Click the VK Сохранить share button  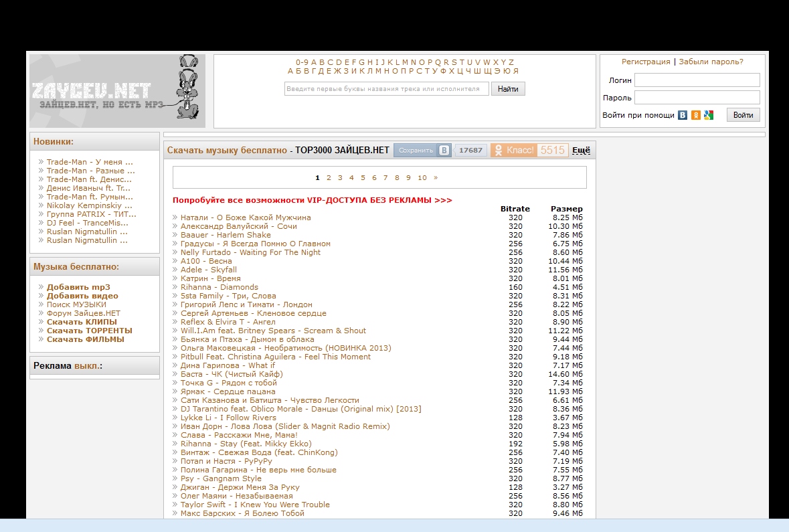pyautogui.click(x=422, y=151)
